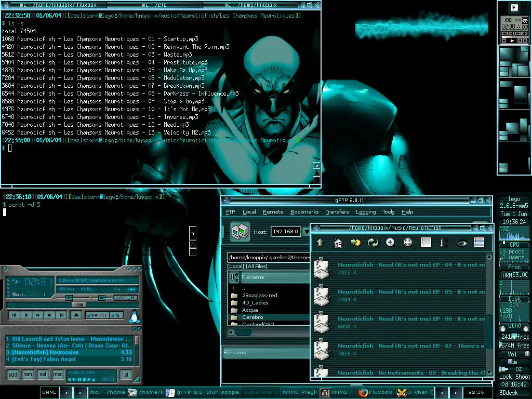The width and height of the screenshot is (532, 399).
Task: Click XMMS eject button
Action: [76, 315]
